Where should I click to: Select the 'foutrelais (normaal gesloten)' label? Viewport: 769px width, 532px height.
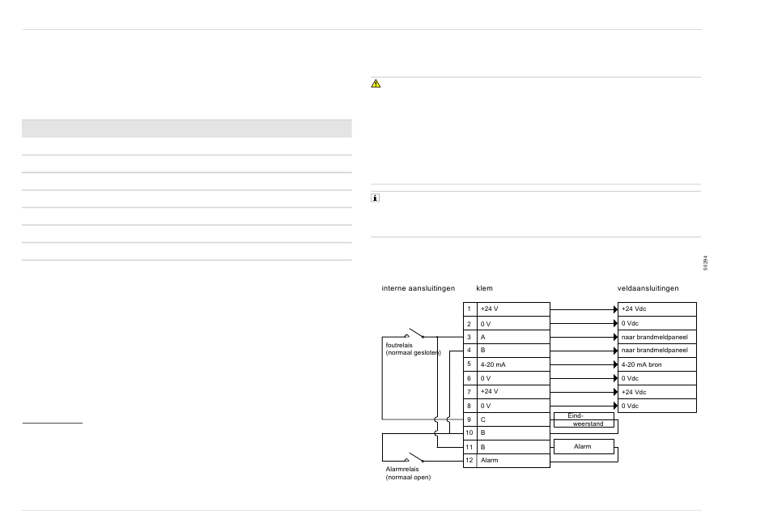click(x=414, y=349)
